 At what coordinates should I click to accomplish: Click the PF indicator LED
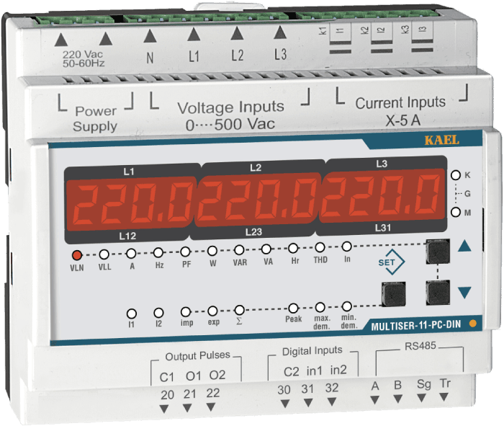pyautogui.click(x=186, y=252)
